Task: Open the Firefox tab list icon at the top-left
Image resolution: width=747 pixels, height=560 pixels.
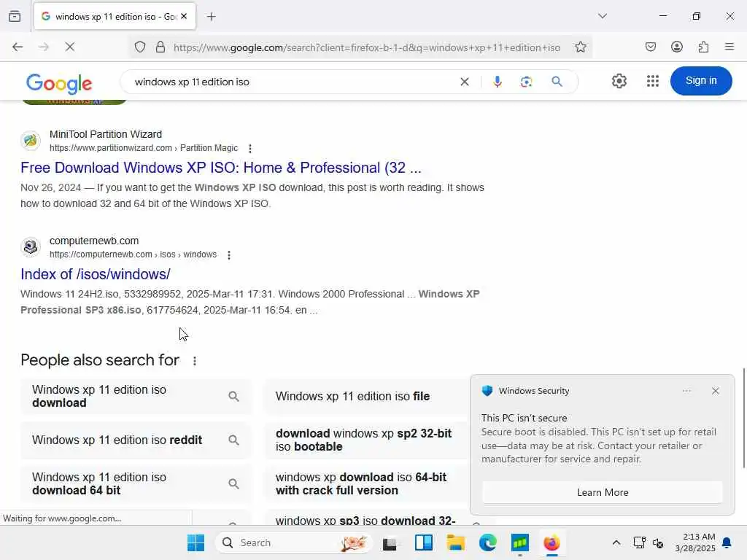Action: tap(15, 17)
